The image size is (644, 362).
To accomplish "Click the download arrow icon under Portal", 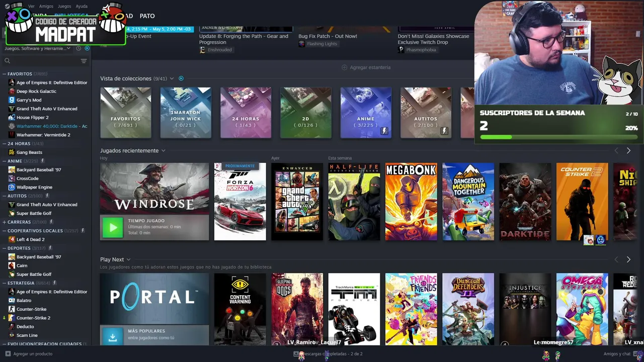I will coord(113,337).
